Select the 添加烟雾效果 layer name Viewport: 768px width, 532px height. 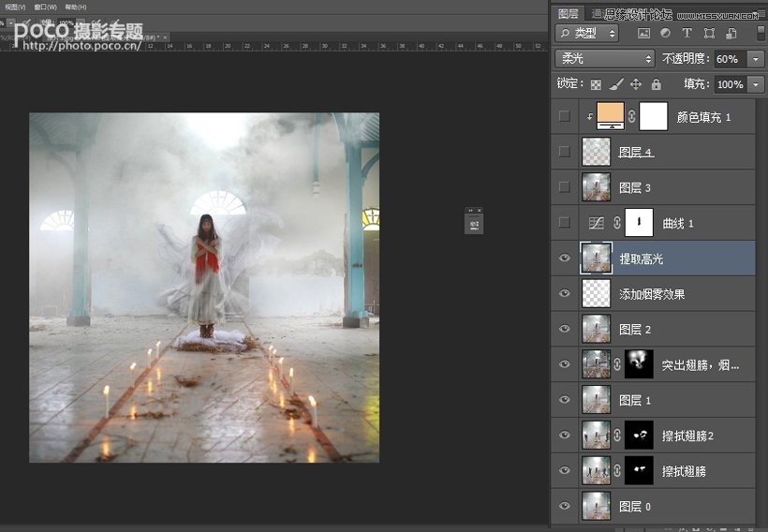652,294
